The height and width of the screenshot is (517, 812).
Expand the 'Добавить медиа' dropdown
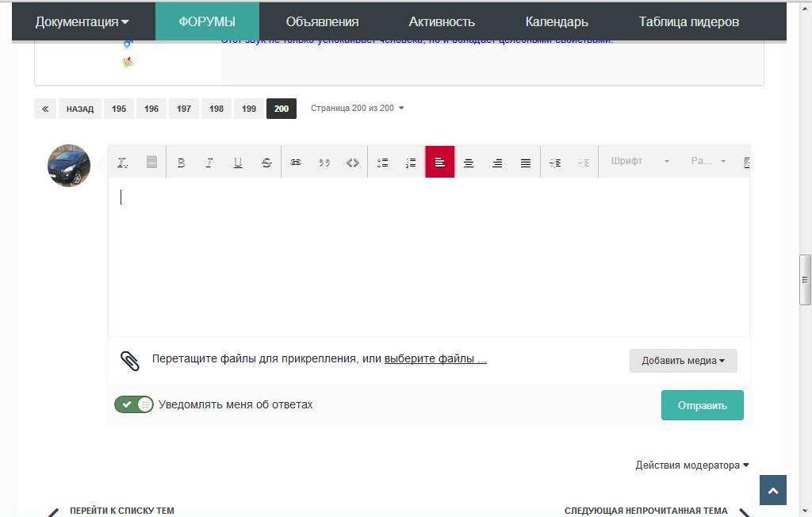coord(683,361)
